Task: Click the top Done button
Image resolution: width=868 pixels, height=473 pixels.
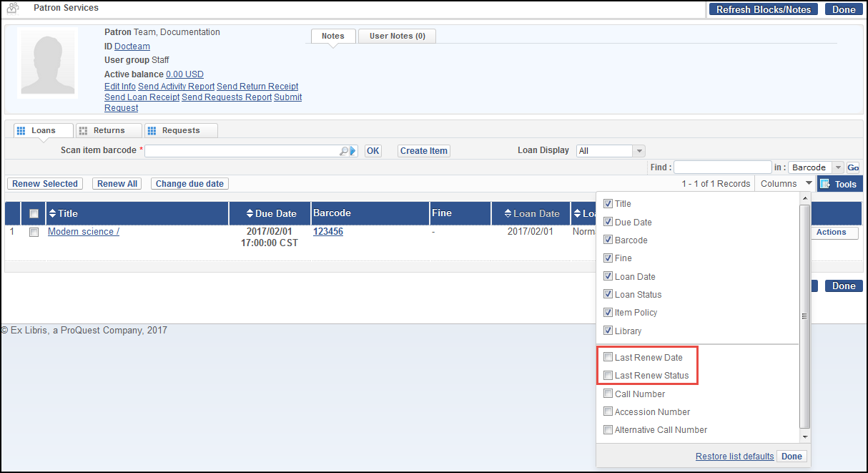Action: (x=844, y=9)
